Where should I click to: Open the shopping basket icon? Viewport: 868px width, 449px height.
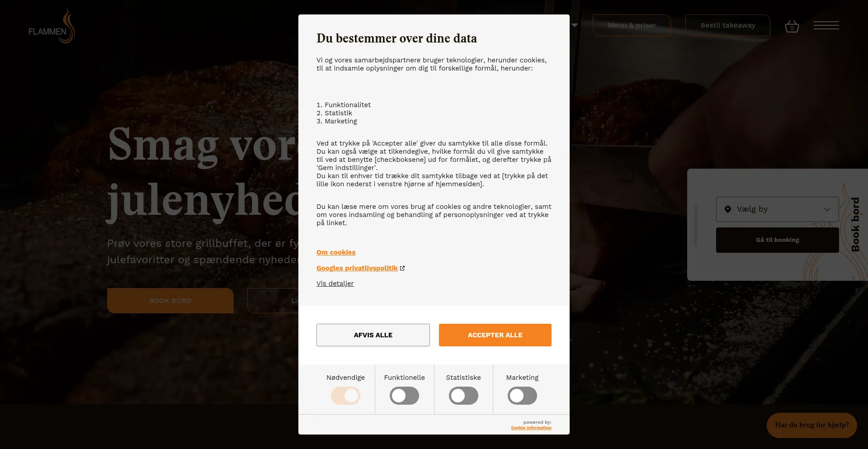click(x=792, y=26)
